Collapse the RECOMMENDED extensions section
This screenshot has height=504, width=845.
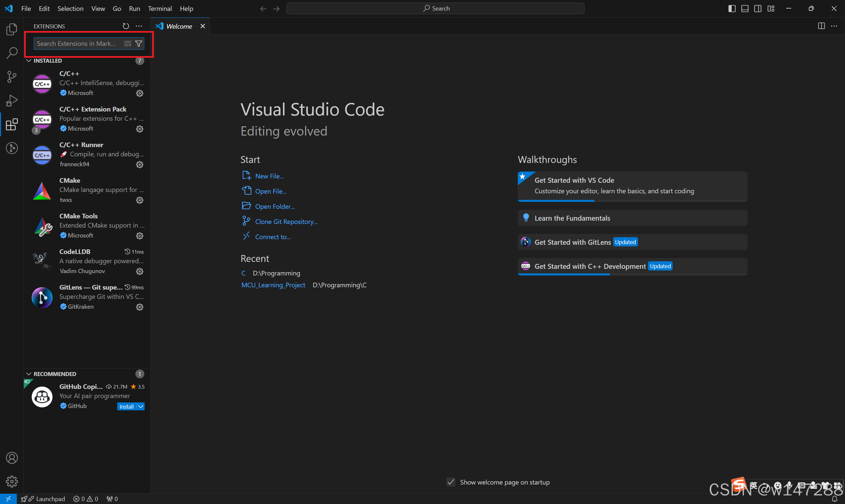pos(29,374)
